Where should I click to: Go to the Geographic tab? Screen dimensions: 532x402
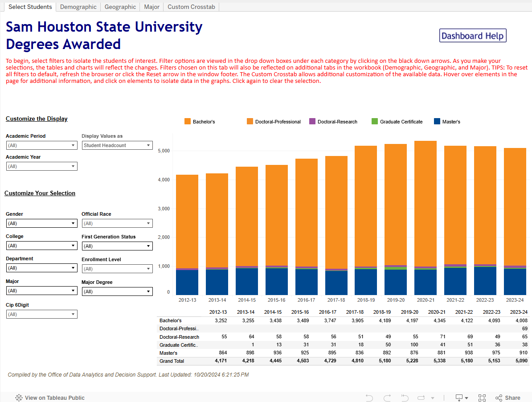(x=120, y=7)
